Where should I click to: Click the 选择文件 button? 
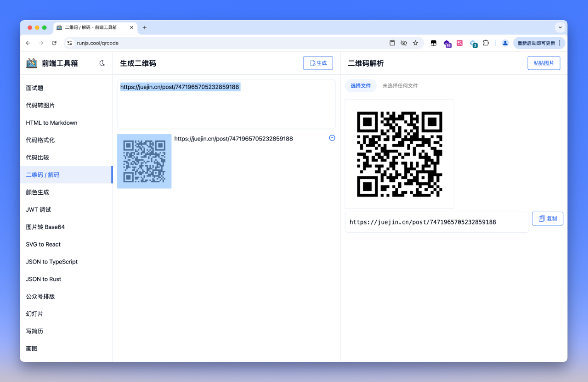[361, 86]
